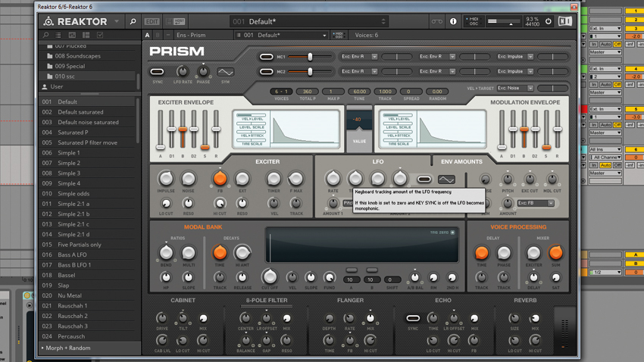Open the 009 Special folder

coord(70,66)
